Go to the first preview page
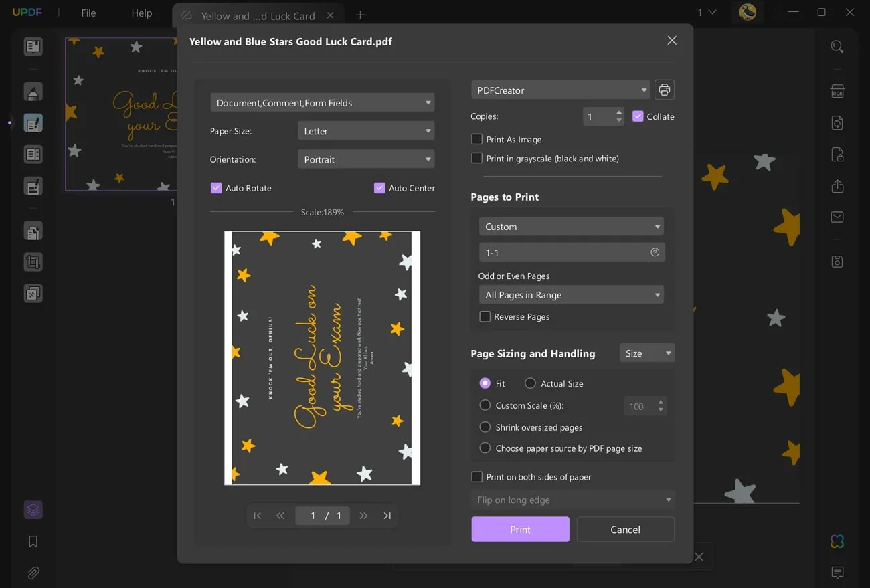The image size is (870, 588). click(258, 516)
